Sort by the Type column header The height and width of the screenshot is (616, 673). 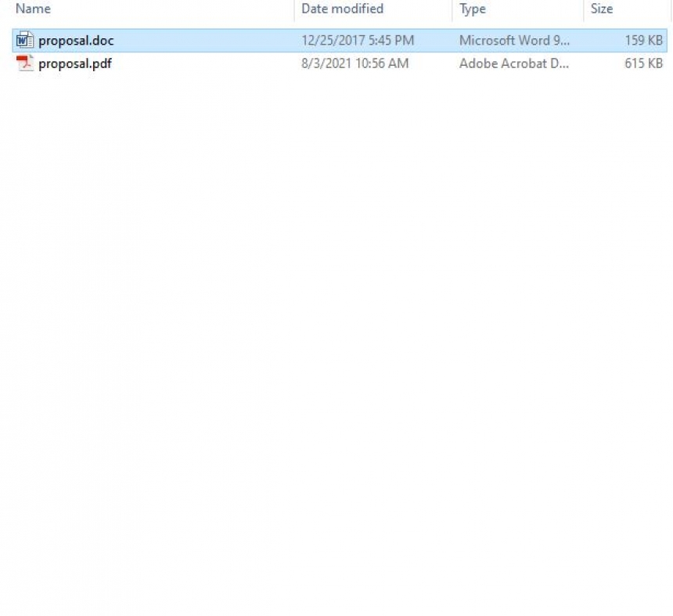point(473,9)
